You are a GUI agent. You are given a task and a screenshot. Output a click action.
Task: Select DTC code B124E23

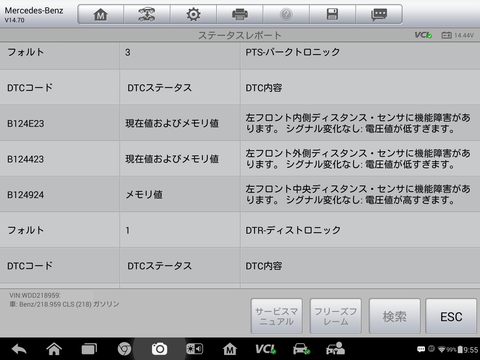[26, 124]
